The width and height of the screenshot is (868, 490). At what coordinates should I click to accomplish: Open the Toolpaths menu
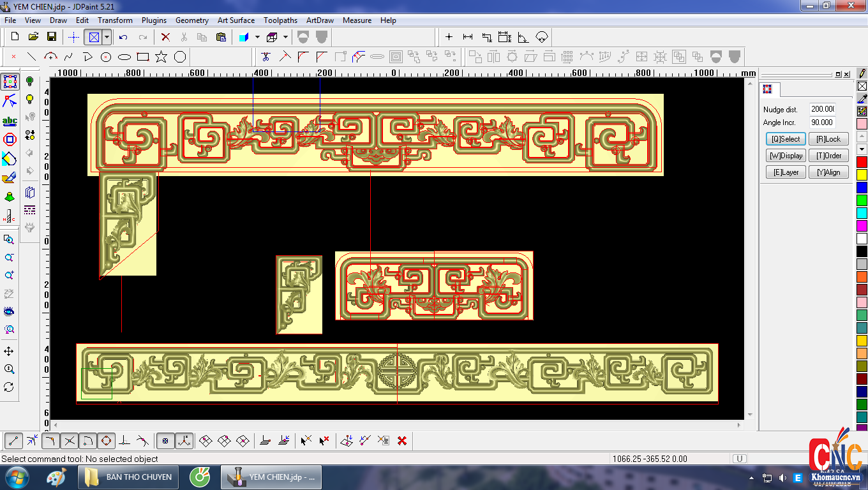point(280,20)
